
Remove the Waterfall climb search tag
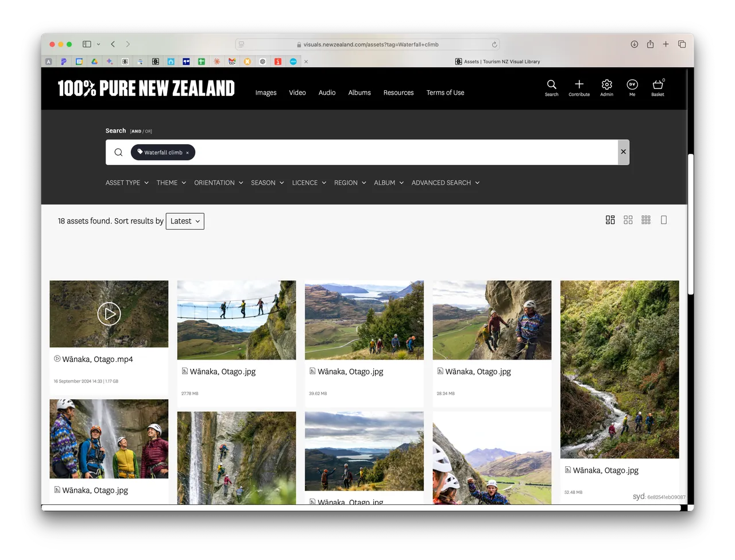tap(188, 152)
